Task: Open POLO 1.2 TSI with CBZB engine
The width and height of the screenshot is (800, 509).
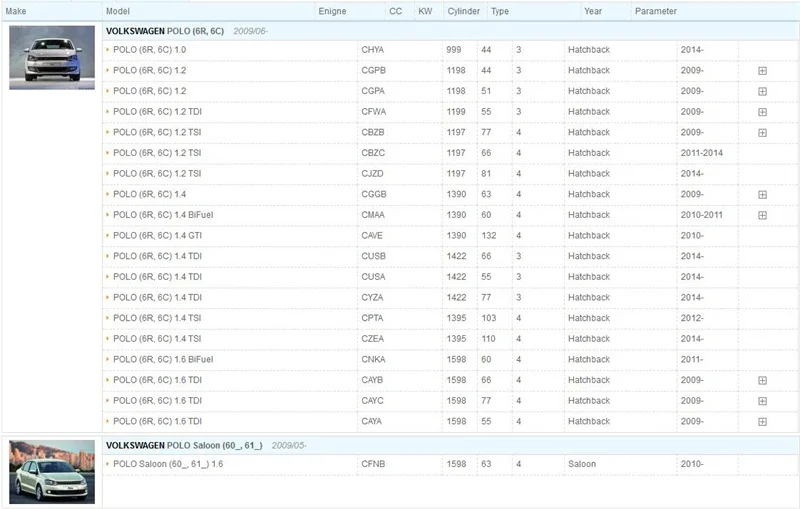Action: coord(157,132)
